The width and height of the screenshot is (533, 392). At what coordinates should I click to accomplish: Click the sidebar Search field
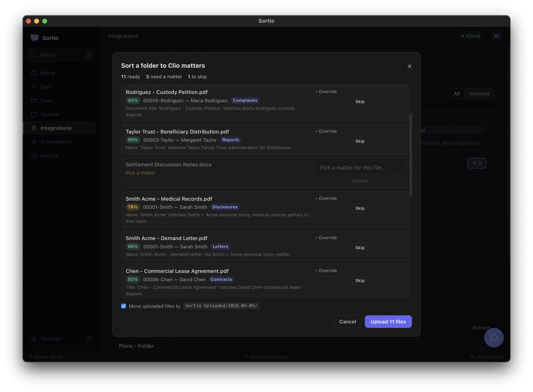[61, 54]
